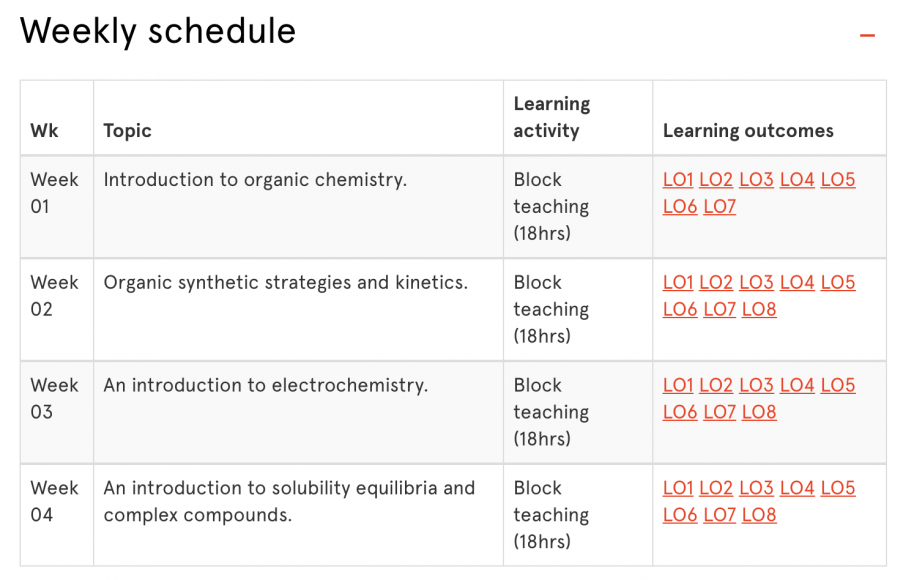The height and width of the screenshot is (580, 903).
Task: Open LO7 link for Week 01
Action: (719, 207)
